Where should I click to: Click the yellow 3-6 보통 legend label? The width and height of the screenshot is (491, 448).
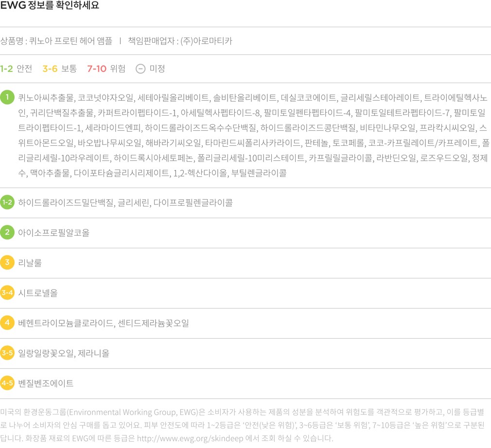[59, 69]
